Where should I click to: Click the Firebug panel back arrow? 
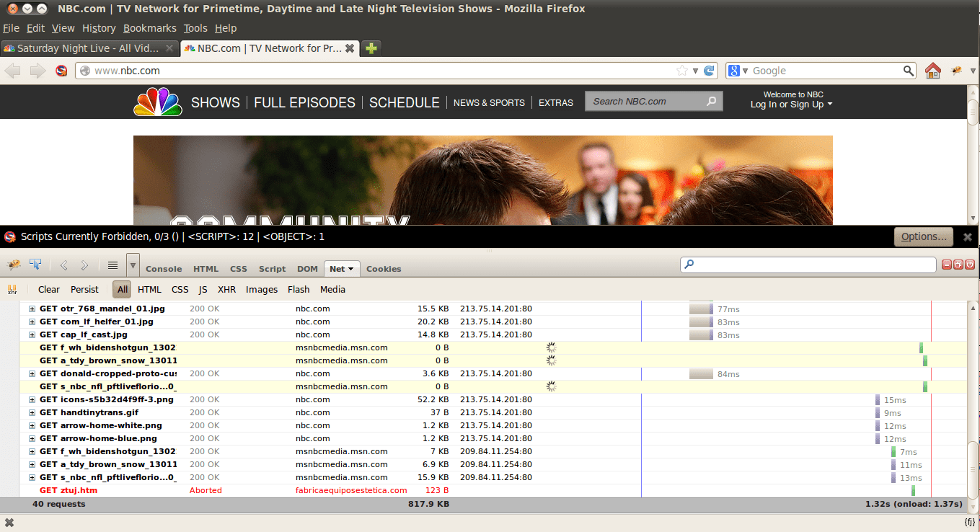click(x=63, y=265)
